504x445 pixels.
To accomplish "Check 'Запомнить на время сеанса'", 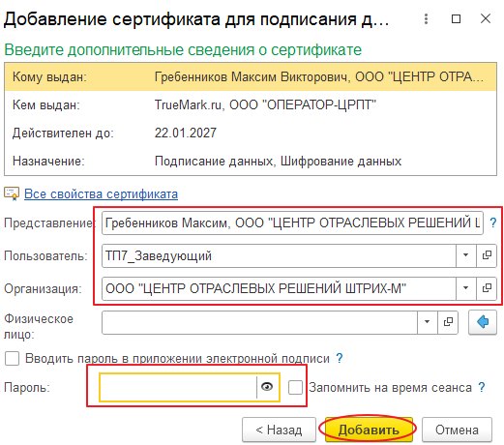I will pos(295,387).
